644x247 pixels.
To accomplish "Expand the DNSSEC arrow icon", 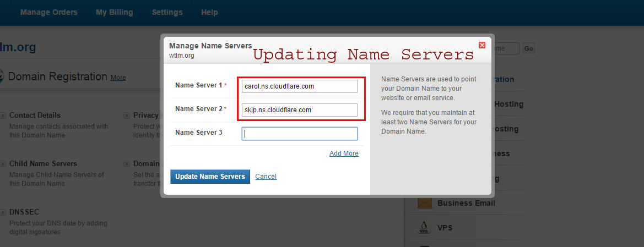I will pos(3,212).
